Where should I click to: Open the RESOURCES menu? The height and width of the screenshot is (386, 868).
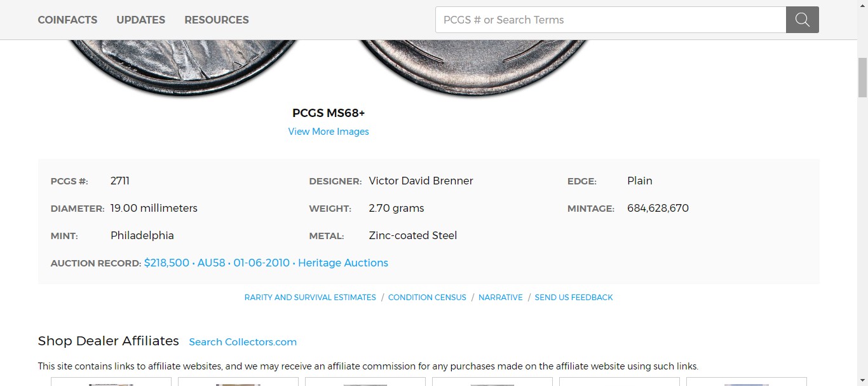217,20
